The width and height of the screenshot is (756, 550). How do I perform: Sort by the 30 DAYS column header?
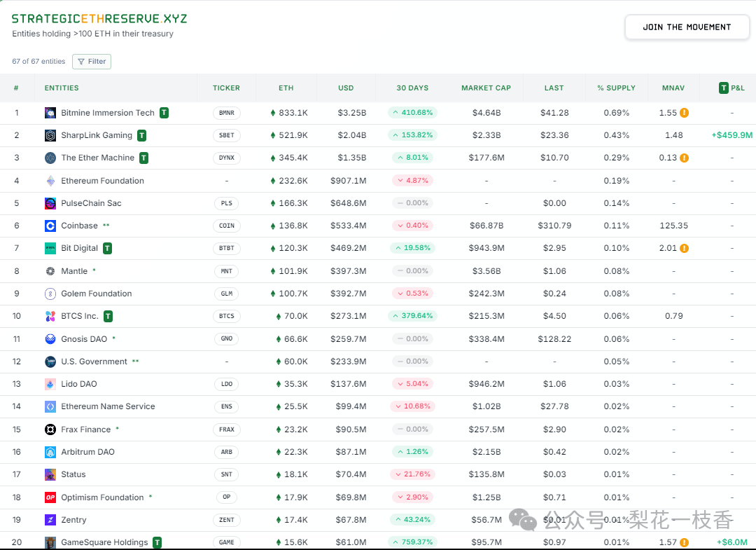tap(412, 88)
